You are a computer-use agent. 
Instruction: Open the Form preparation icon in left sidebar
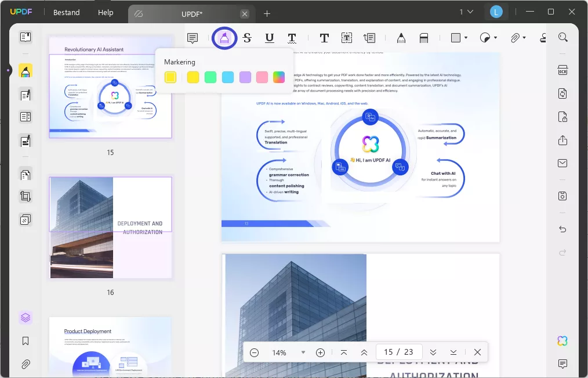pos(26,117)
